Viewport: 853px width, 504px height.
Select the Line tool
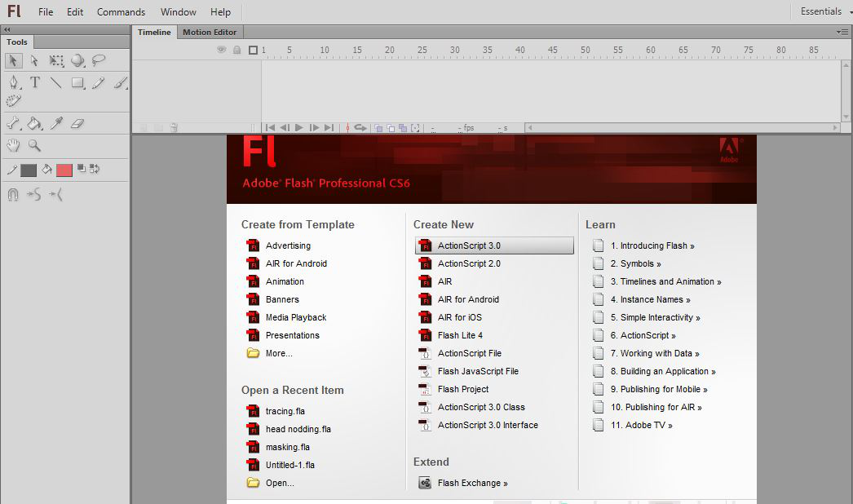click(55, 82)
